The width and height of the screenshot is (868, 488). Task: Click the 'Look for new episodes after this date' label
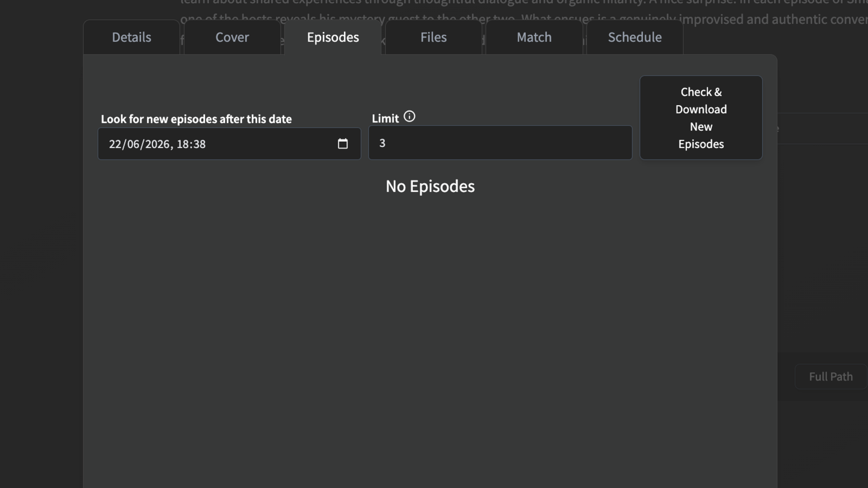196,119
